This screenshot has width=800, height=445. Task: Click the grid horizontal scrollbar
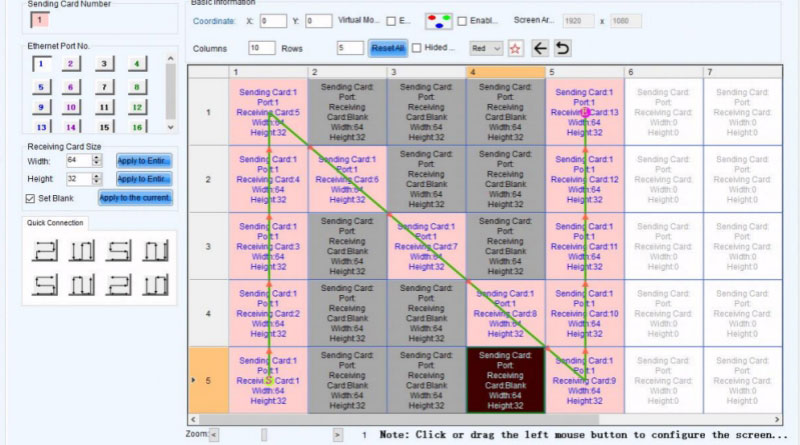click(x=398, y=419)
